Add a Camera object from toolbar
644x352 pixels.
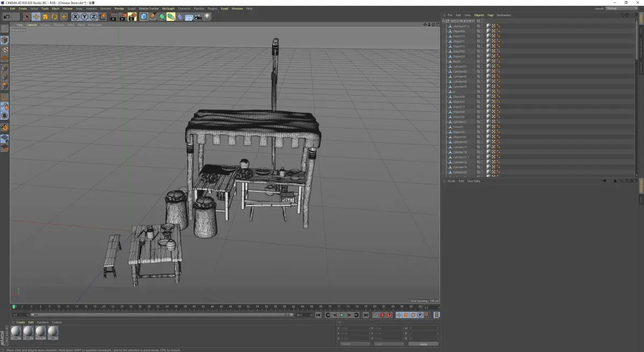(198, 17)
